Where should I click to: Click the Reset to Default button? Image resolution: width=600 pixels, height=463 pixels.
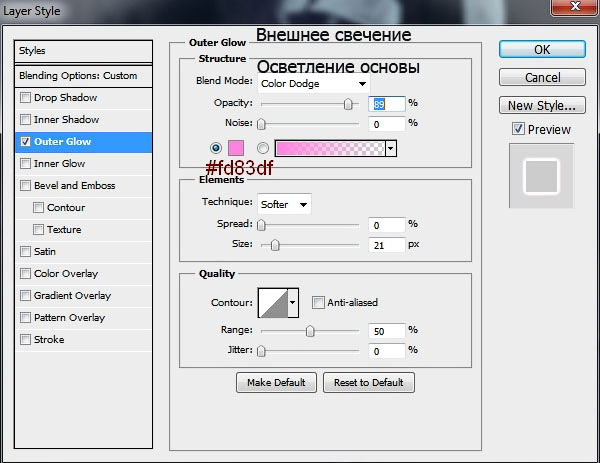(x=368, y=382)
